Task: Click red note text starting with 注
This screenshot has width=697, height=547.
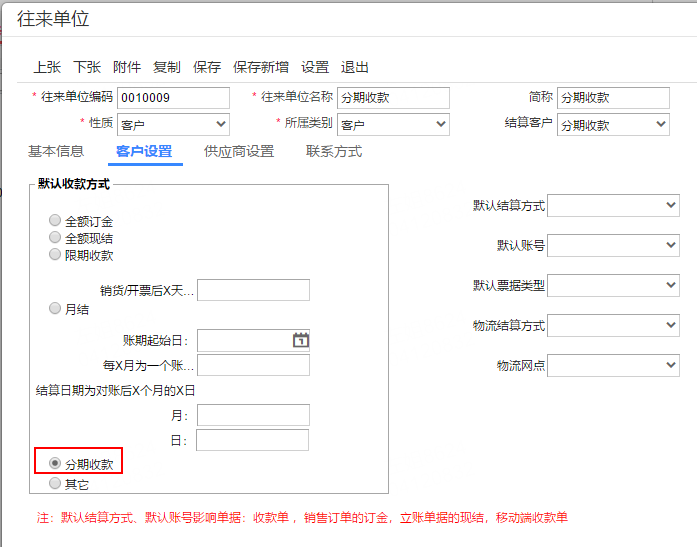Action: coord(302,518)
